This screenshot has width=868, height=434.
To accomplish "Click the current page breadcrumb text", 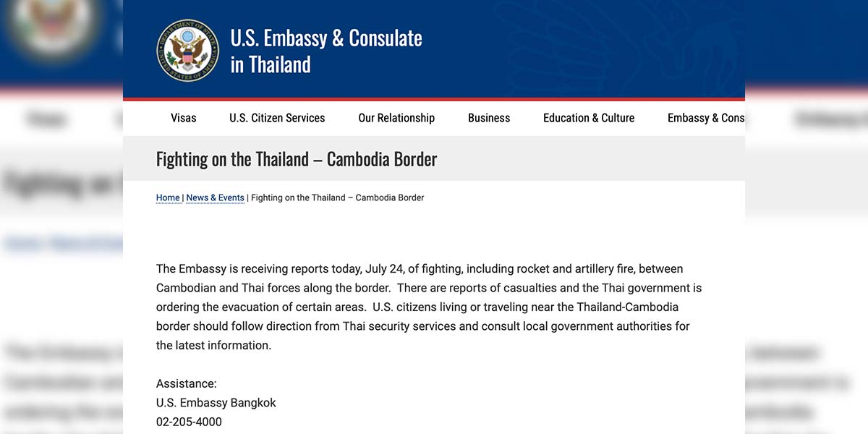I will click(x=338, y=197).
